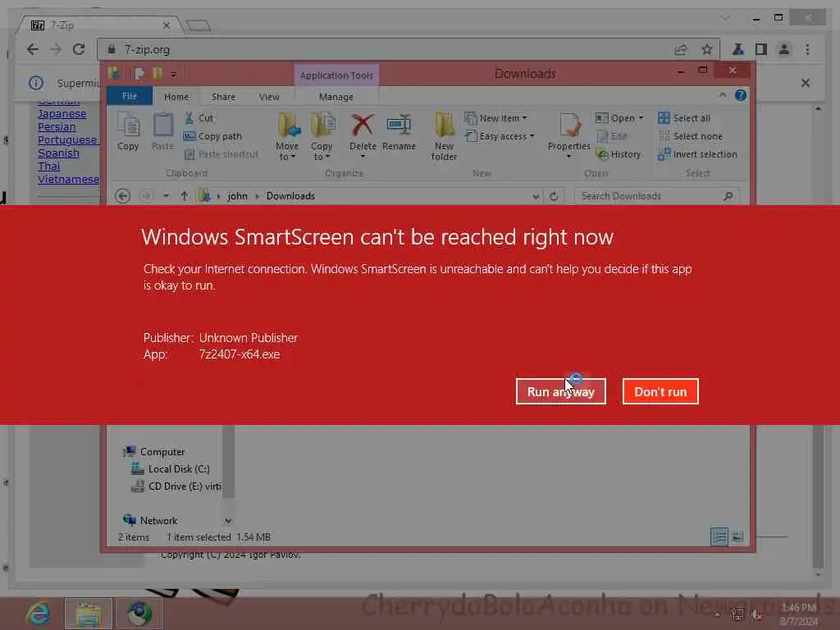The width and height of the screenshot is (840, 630).
Task: Collapse the Explorer ribbon with chevron
Action: pos(723,95)
